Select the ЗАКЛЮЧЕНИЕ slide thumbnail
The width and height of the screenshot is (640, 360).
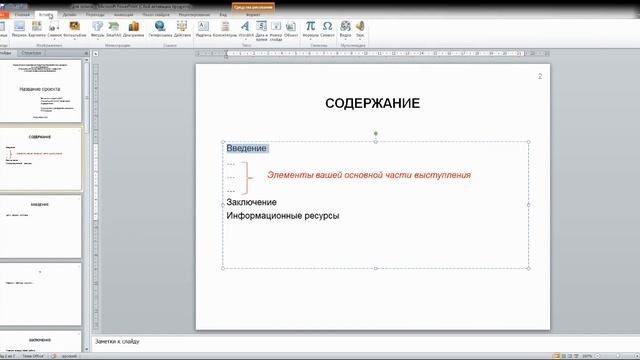point(40,342)
